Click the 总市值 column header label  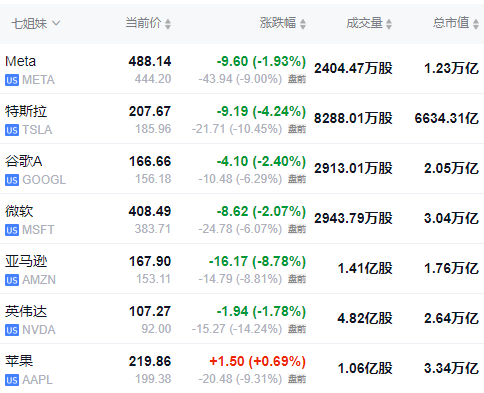(x=451, y=23)
